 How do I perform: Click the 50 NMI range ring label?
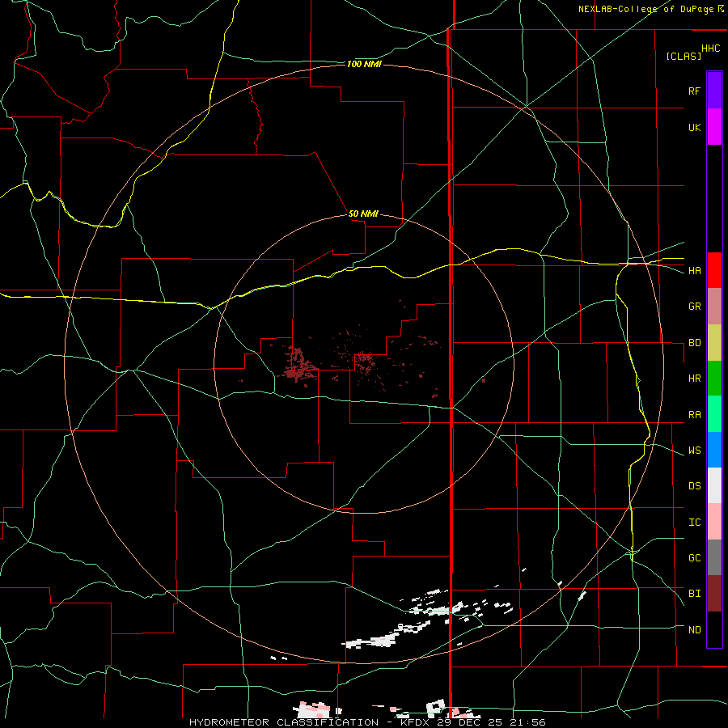pos(363,214)
